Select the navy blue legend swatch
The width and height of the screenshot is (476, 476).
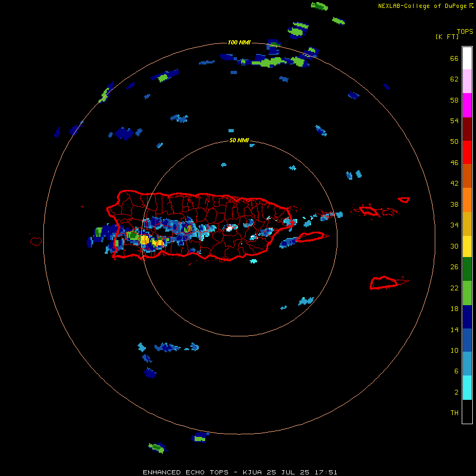point(467,317)
